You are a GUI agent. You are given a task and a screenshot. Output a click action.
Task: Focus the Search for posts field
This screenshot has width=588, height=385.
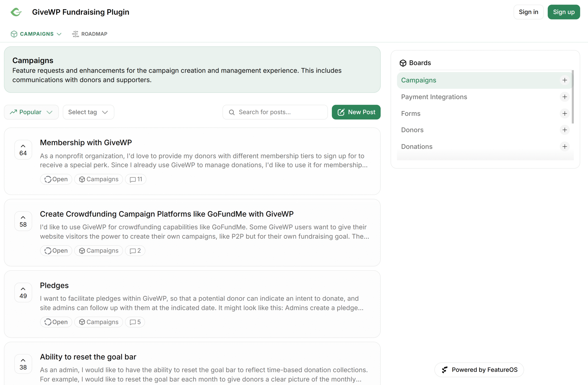pyautogui.click(x=275, y=112)
